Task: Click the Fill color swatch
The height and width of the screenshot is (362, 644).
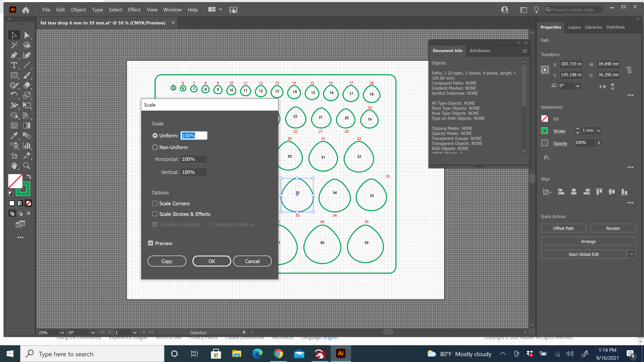Action: point(545,119)
